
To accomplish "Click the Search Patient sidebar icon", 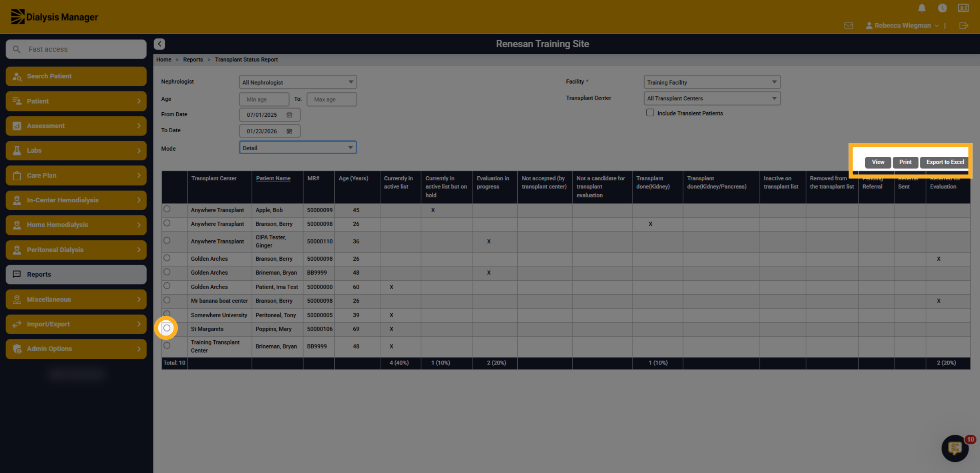I will [x=17, y=76].
